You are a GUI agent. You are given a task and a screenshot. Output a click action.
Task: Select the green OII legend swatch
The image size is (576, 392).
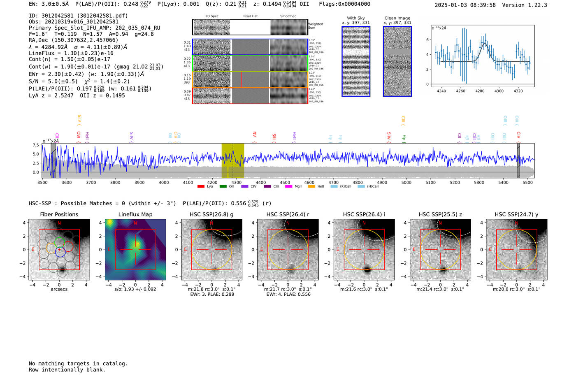click(223, 187)
